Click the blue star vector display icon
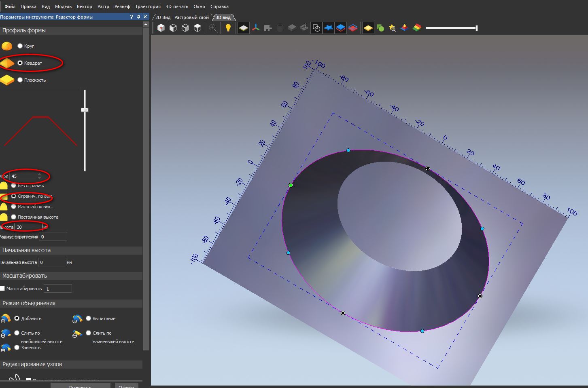588x388 pixels. click(329, 28)
